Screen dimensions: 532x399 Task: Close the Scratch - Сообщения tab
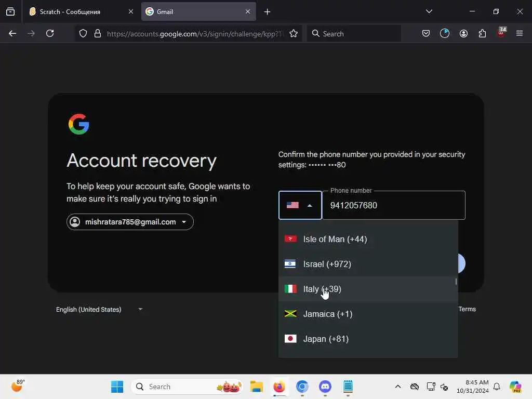[x=130, y=11]
